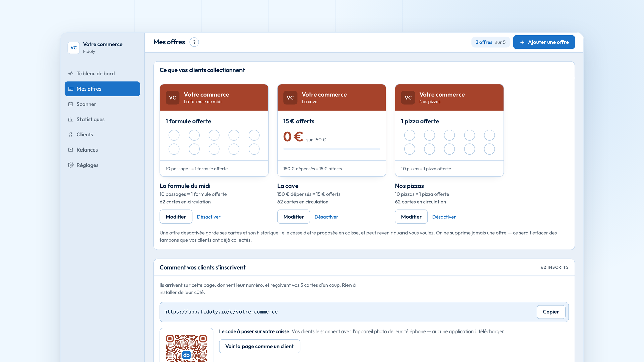Open the help question mark icon
Viewport: 644px width, 362px height.
coord(194,42)
